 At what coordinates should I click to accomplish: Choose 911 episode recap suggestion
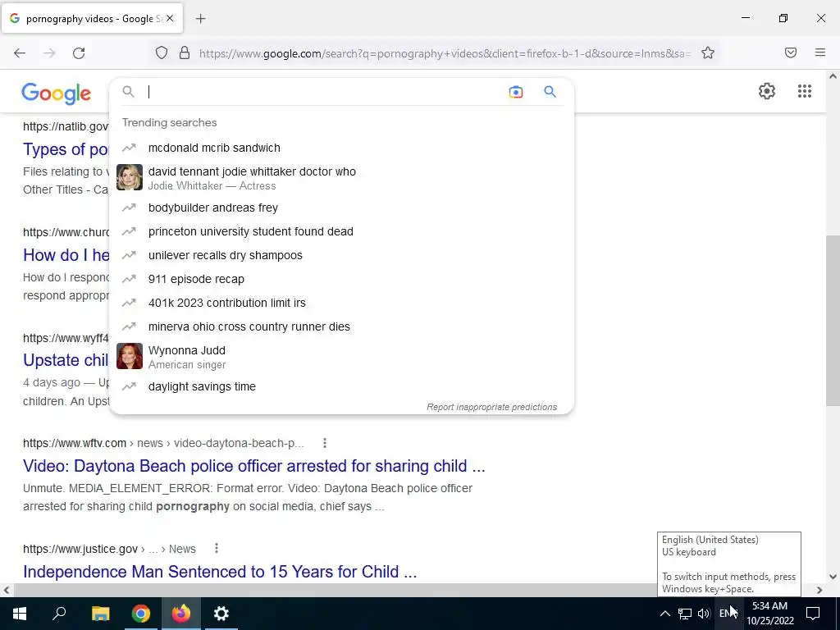click(341, 279)
